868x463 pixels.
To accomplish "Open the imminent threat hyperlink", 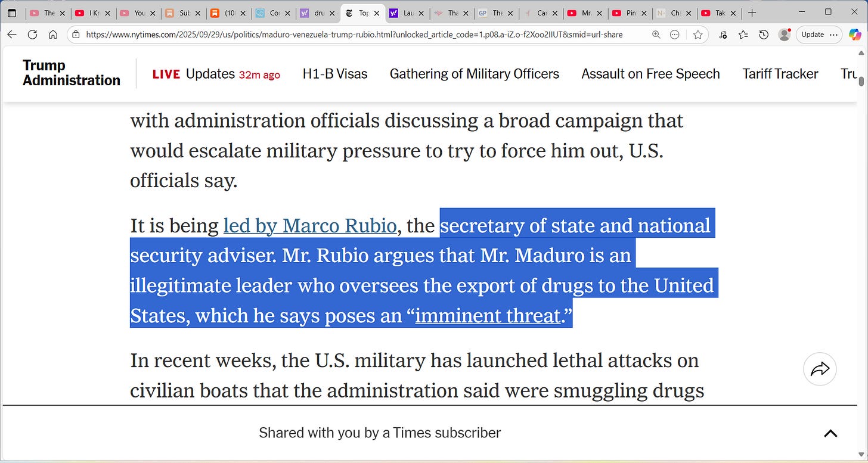I will pyautogui.click(x=488, y=315).
